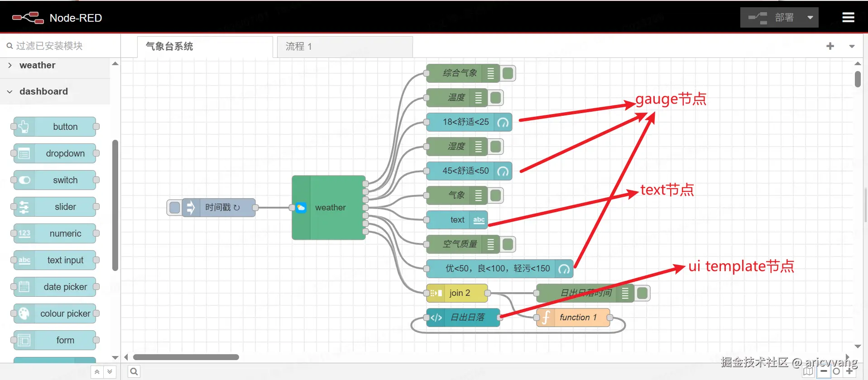The image size is (868, 380).
Task: Toggle the 湿度 debug node output
Action: [496, 147]
